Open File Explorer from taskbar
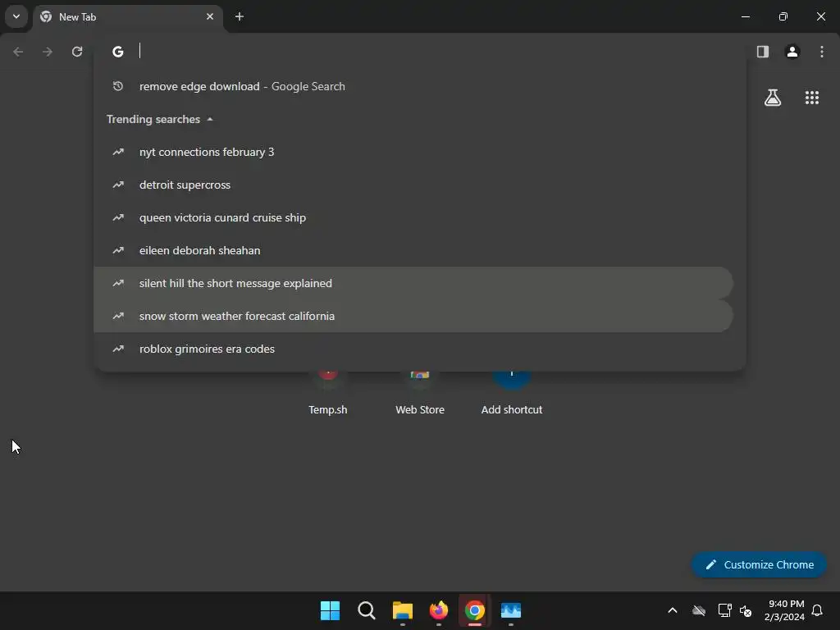 tap(402, 610)
